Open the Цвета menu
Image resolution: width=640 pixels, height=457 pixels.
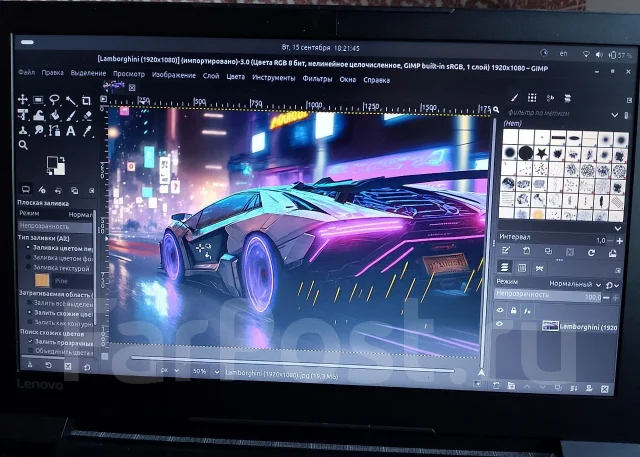[x=236, y=77]
